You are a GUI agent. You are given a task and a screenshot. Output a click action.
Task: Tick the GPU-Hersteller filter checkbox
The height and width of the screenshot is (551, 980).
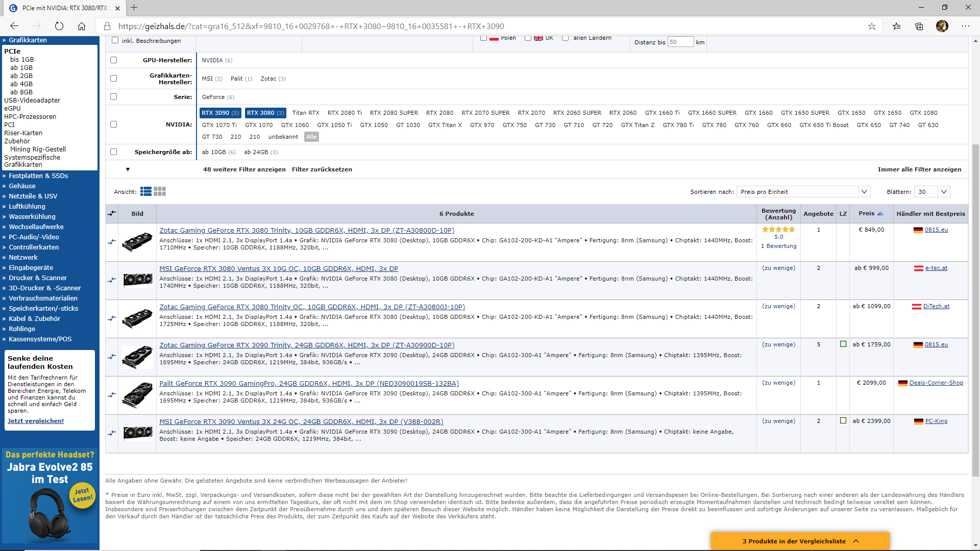(x=113, y=60)
